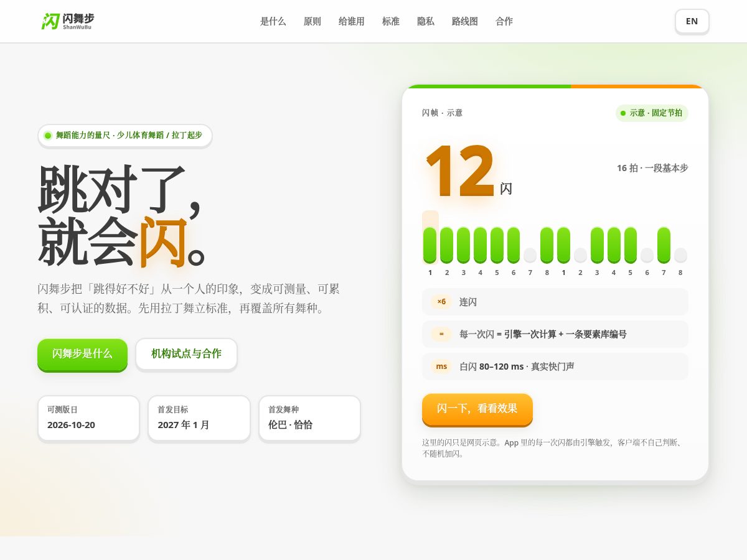This screenshot has height=560, width=747.
Task: Click the 闪舞步 ShanWuBu logo
Action: 68,21
